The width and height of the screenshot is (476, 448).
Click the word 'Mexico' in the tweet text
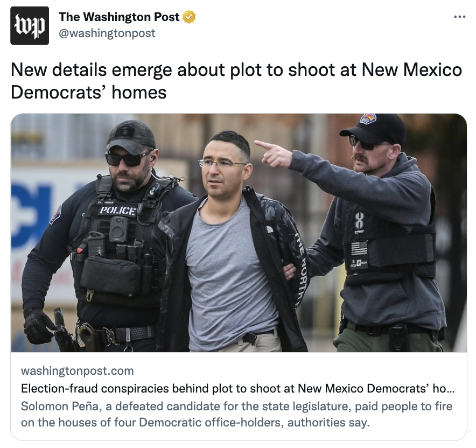coord(432,70)
